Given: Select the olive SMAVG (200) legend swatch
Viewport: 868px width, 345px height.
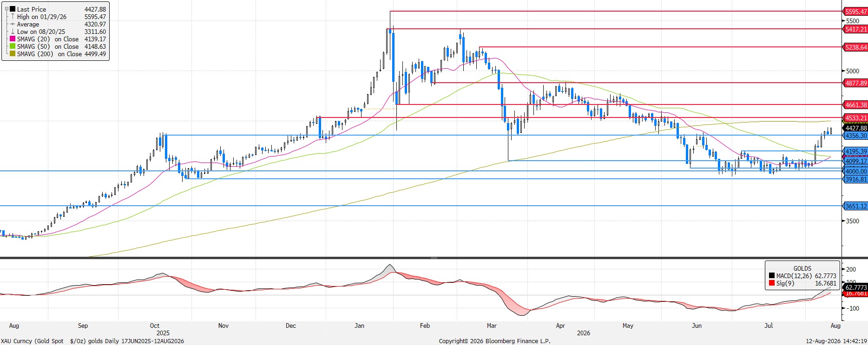Looking at the screenshot, I should pyautogui.click(x=13, y=54).
